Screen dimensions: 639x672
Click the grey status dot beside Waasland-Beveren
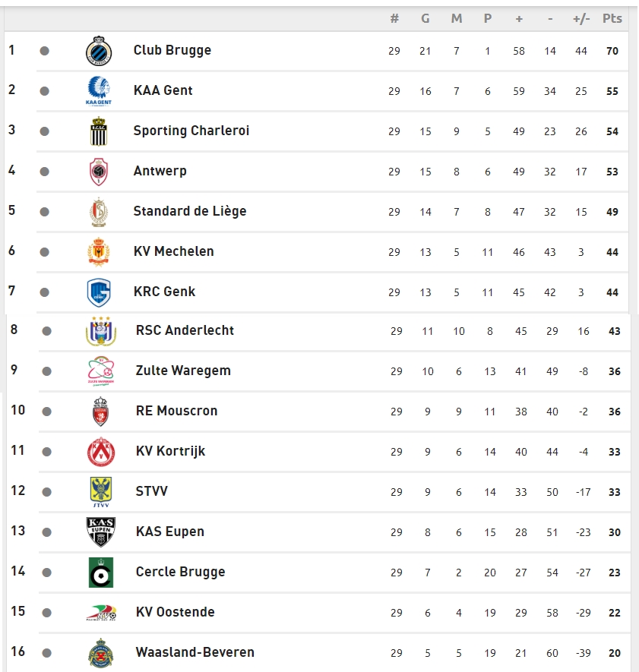(47, 653)
